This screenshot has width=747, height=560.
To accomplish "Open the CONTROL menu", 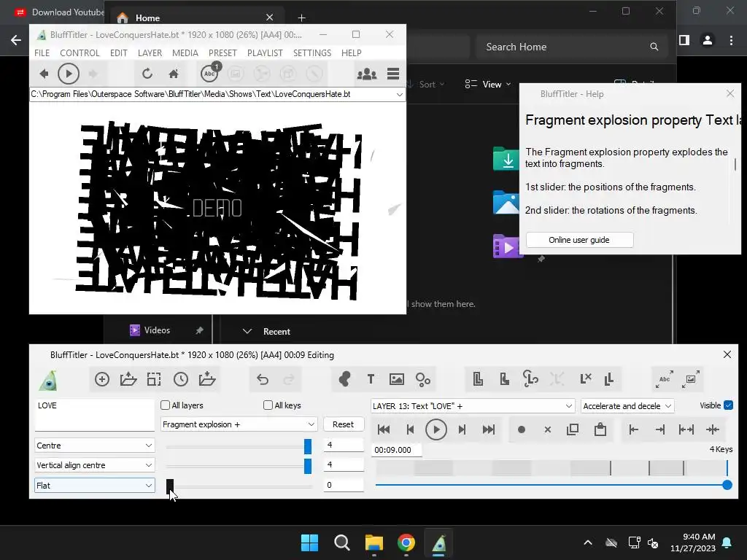I will 80,52.
